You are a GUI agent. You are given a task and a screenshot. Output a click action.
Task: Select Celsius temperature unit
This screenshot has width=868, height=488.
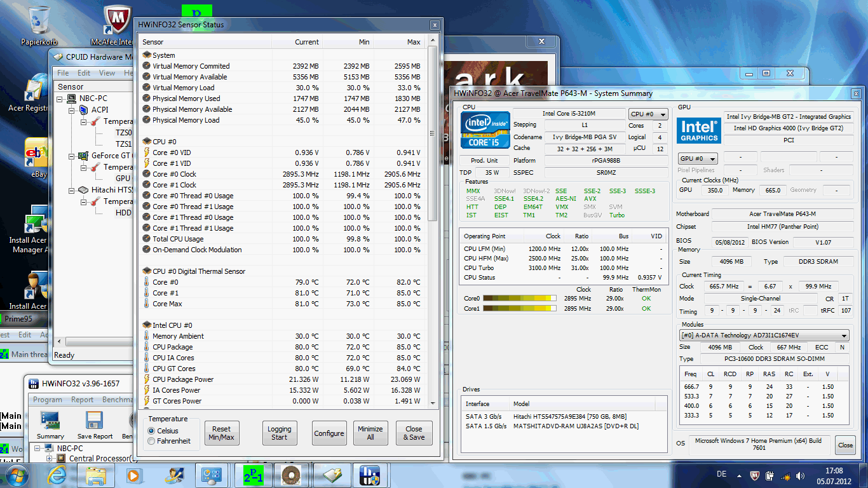(163, 431)
